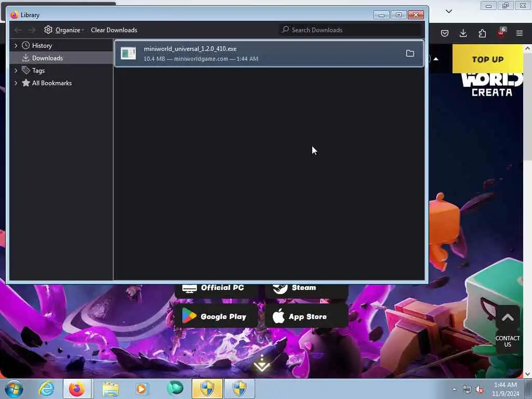This screenshot has width=532, height=399.
Task: Click the first shield taskbar icon
Action: tap(207, 389)
